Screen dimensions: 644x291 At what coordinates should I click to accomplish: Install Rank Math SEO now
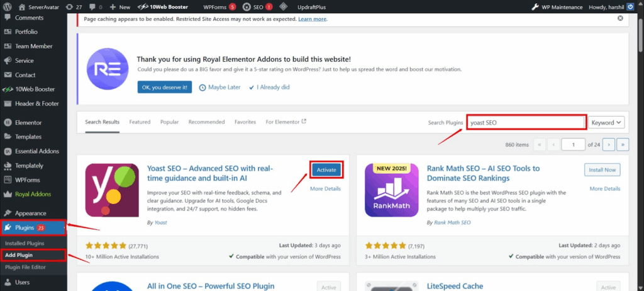(x=602, y=169)
